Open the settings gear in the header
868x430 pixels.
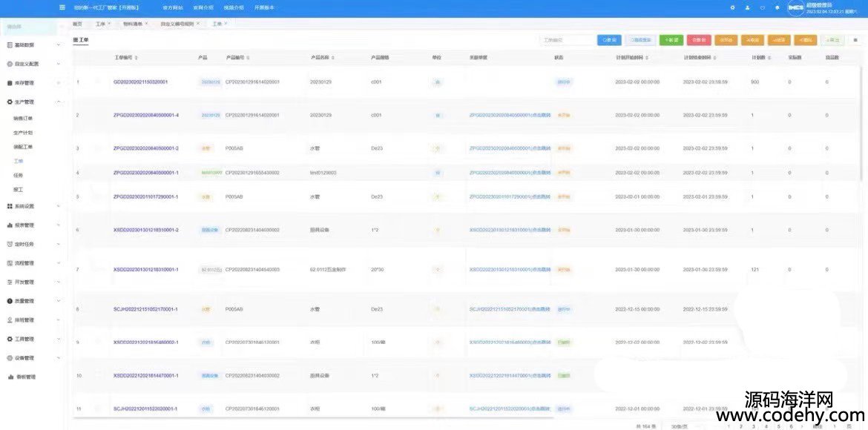pos(732,7)
